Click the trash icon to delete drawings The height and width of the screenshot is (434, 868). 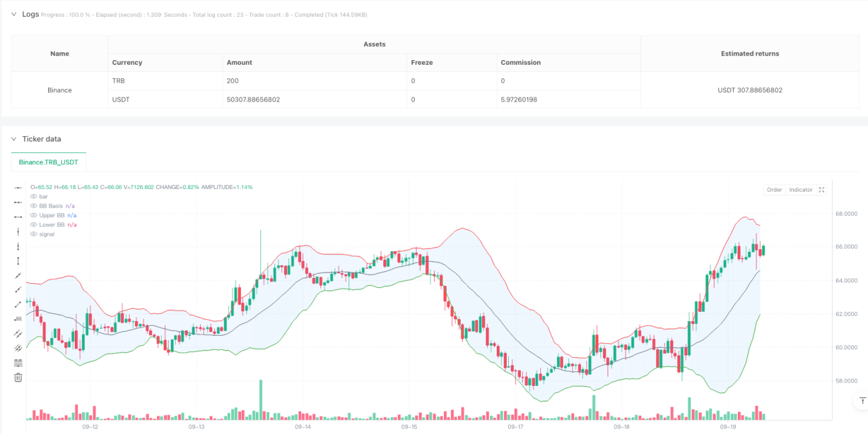[18, 377]
